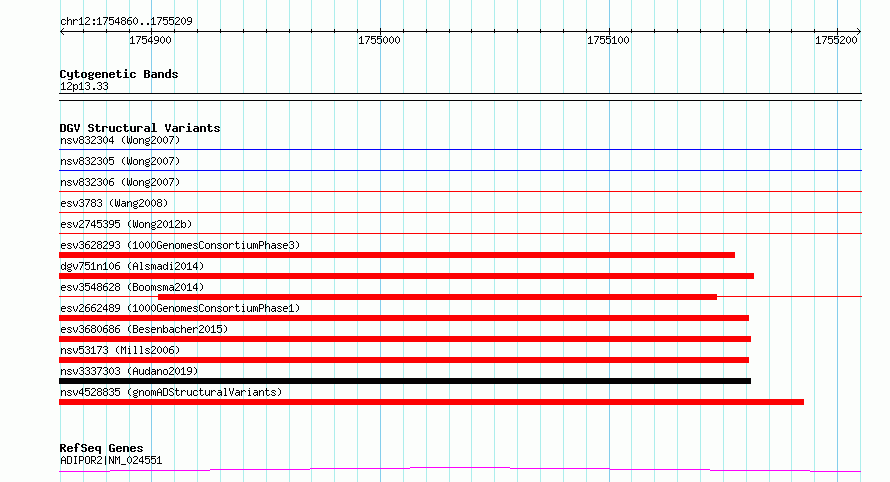Open variant esv3548628 (Boomsma2014) label
The height and width of the screenshot is (482, 890).
tap(132, 287)
